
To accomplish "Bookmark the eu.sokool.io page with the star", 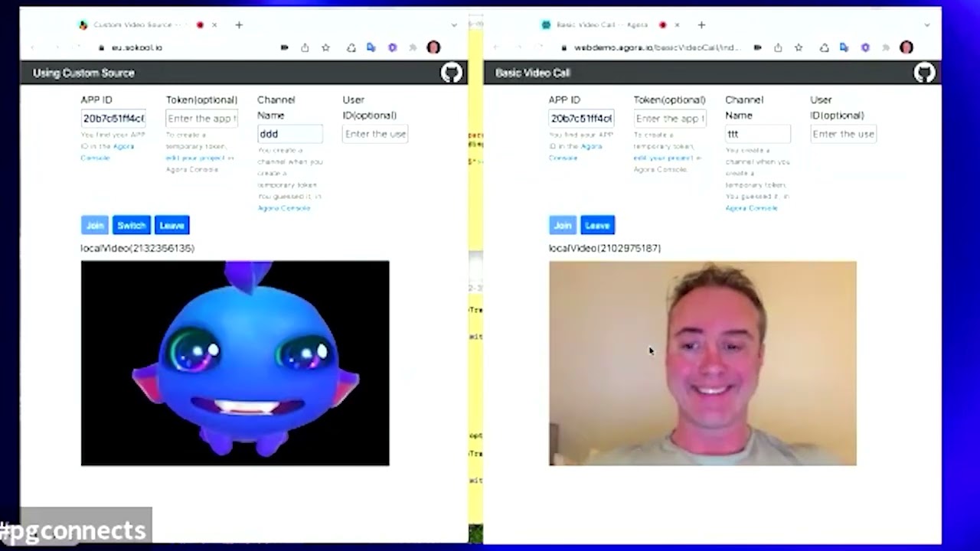I will 325,47.
